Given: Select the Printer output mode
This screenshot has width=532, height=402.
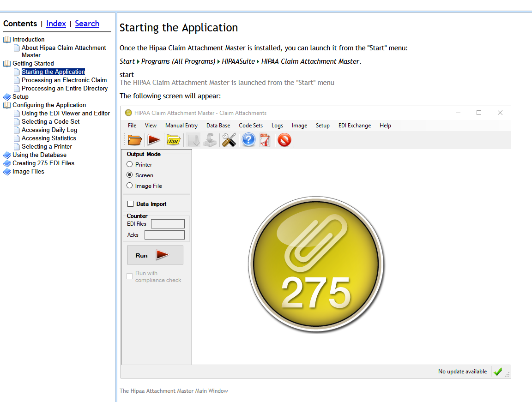Looking at the screenshot, I should pyautogui.click(x=130, y=164).
